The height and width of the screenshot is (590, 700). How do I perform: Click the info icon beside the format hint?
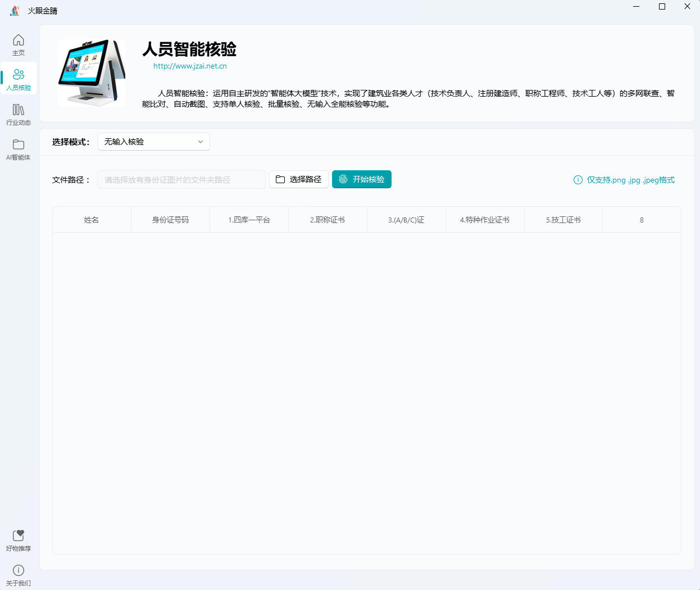click(578, 180)
